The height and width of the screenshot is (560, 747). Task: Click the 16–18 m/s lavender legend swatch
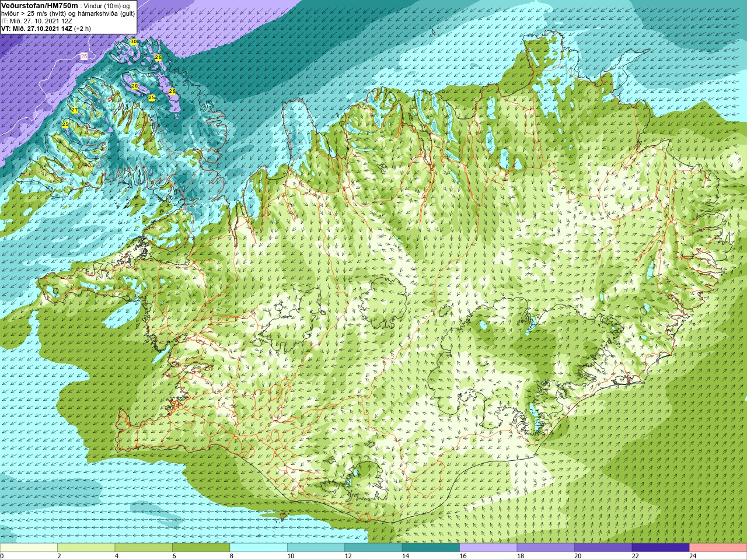click(488, 548)
